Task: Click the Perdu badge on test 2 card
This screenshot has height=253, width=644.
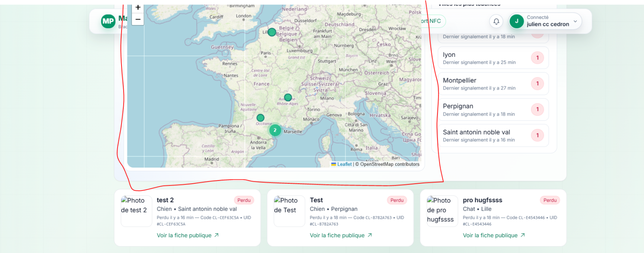Action: (x=244, y=200)
